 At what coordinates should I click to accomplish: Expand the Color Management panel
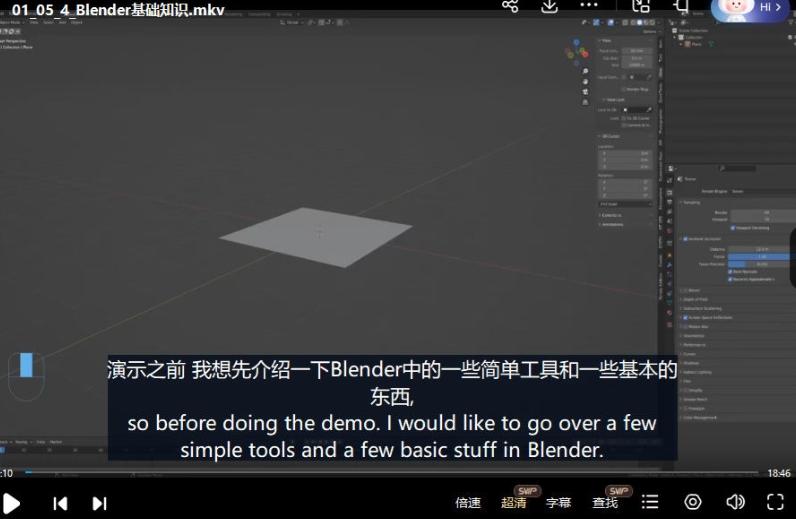point(710,417)
